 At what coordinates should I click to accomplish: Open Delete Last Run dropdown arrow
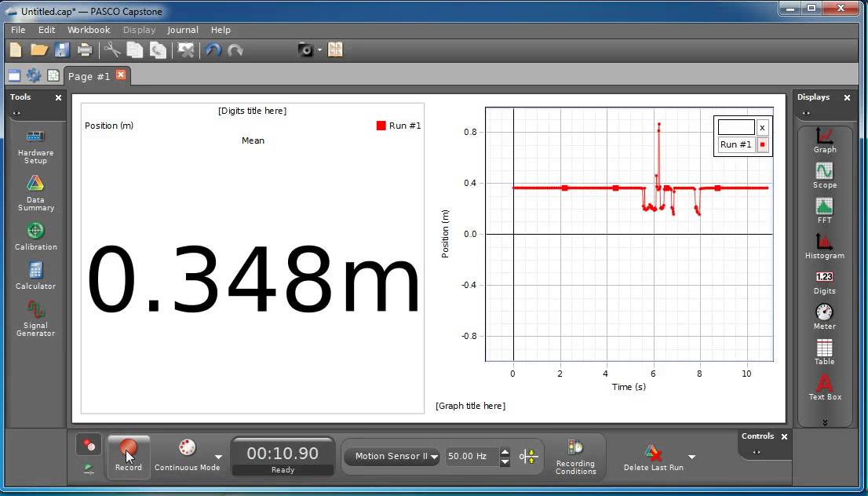click(x=691, y=457)
